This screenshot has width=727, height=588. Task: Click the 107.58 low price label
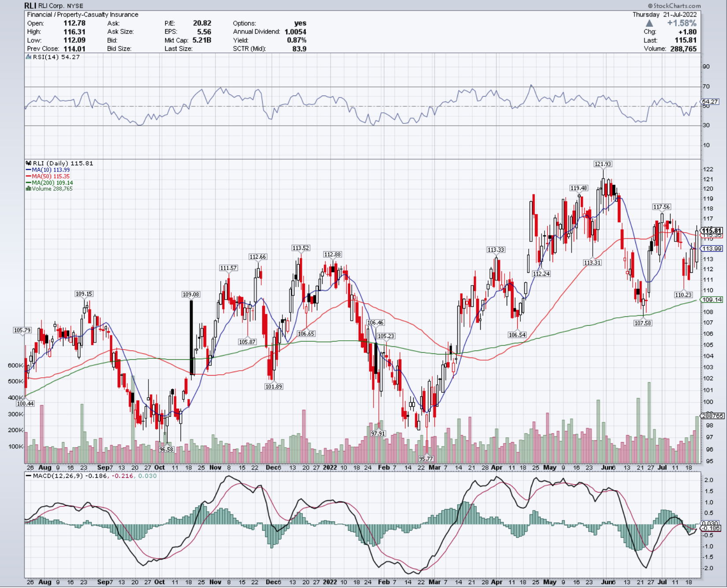coord(642,323)
